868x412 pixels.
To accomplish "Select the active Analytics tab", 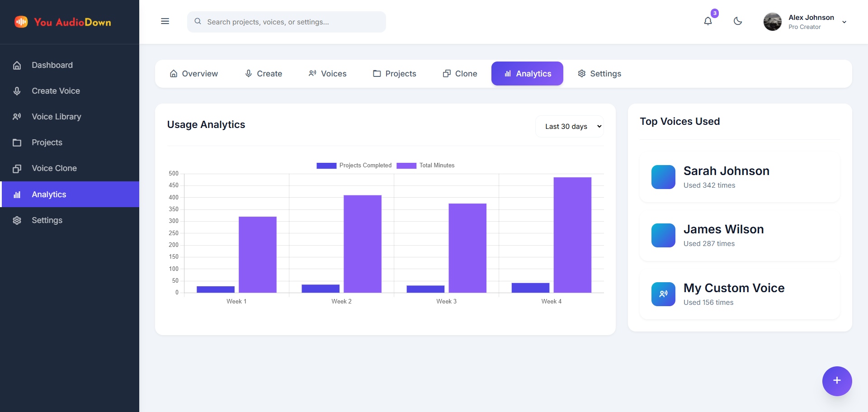I will point(527,74).
